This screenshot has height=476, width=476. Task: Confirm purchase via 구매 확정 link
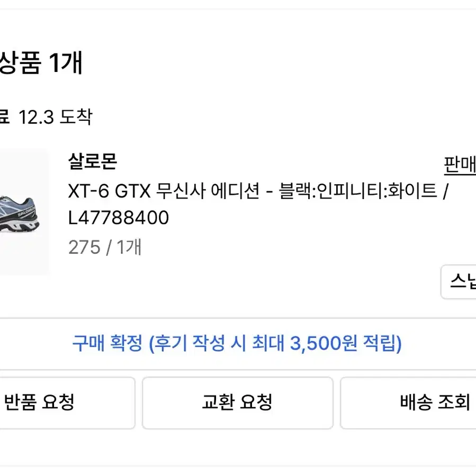pyautogui.click(x=237, y=343)
